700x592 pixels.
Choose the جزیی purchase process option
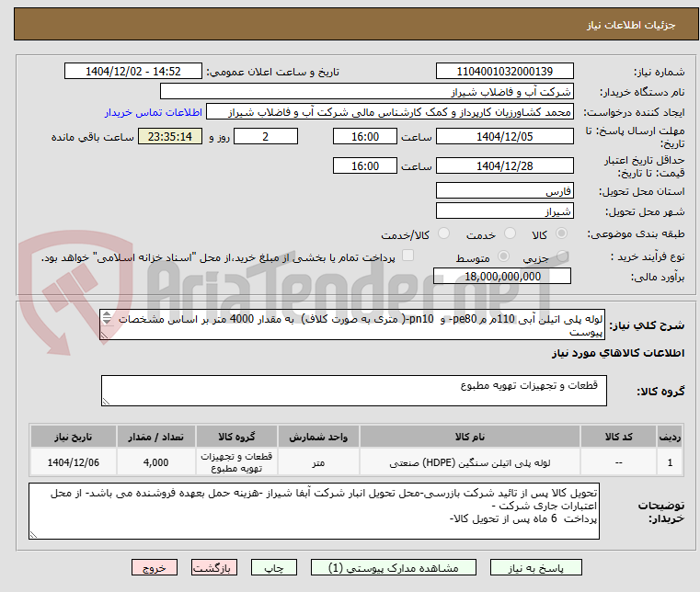pyautogui.click(x=562, y=256)
